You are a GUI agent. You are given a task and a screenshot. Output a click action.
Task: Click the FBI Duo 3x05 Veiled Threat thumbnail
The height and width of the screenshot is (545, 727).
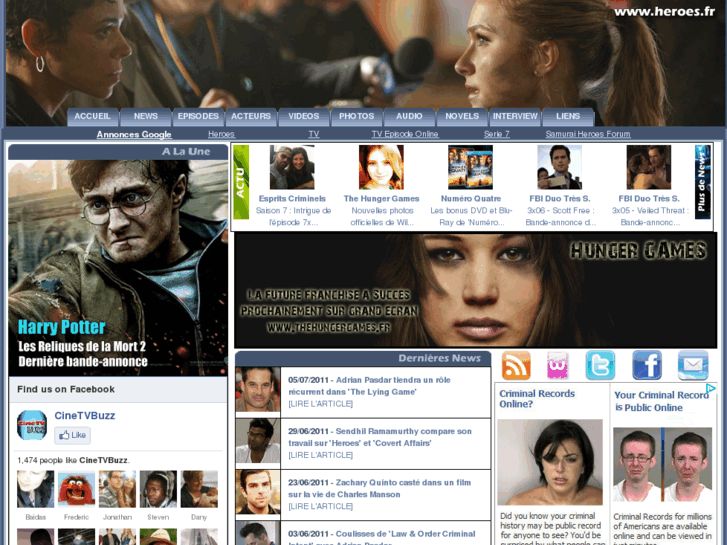(649, 167)
